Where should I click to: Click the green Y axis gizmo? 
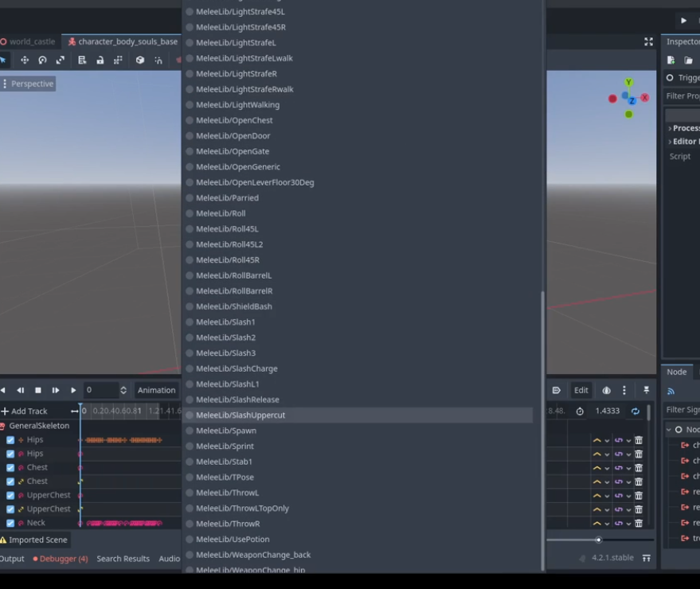coord(628,82)
